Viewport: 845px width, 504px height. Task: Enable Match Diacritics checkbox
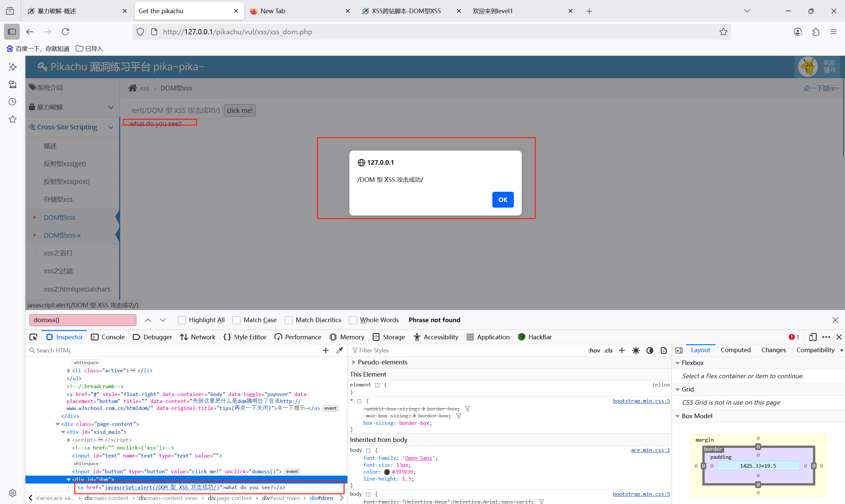pos(289,320)
